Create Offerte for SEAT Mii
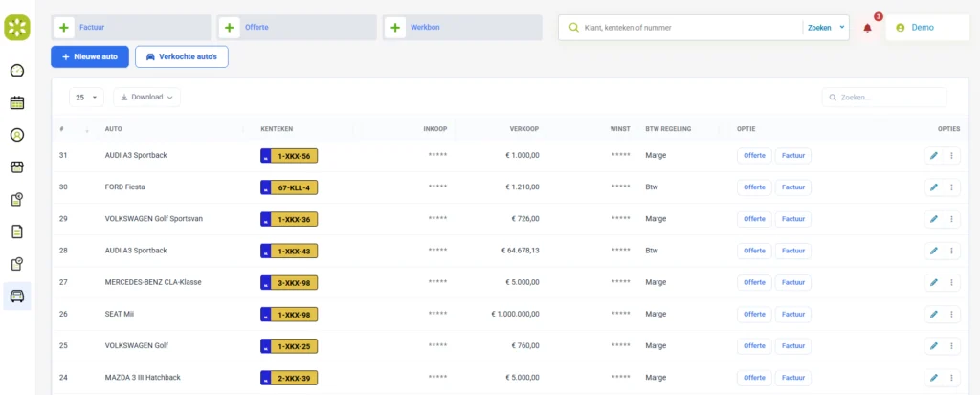This screenshot has width=980, height=395. click(754, 315)
